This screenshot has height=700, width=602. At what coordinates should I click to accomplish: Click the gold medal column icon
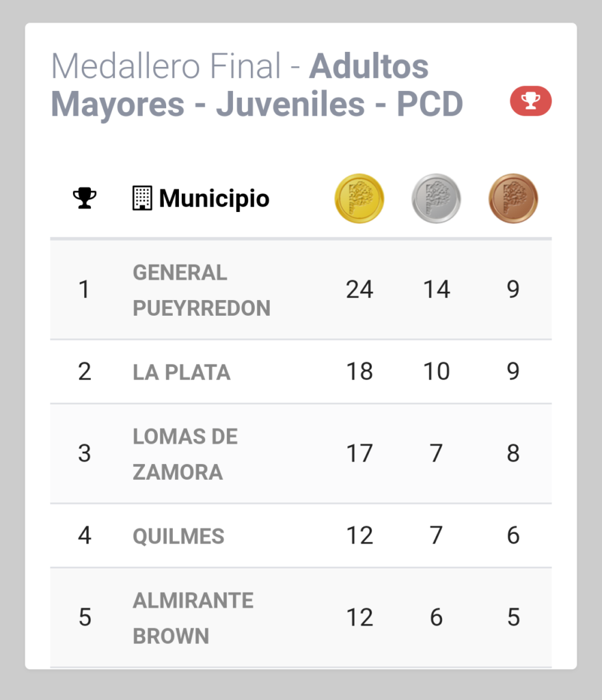pos(359,199)
